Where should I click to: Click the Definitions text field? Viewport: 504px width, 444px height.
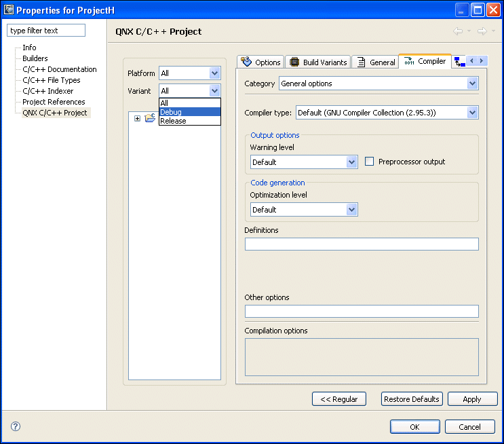[x=361, y=244]
